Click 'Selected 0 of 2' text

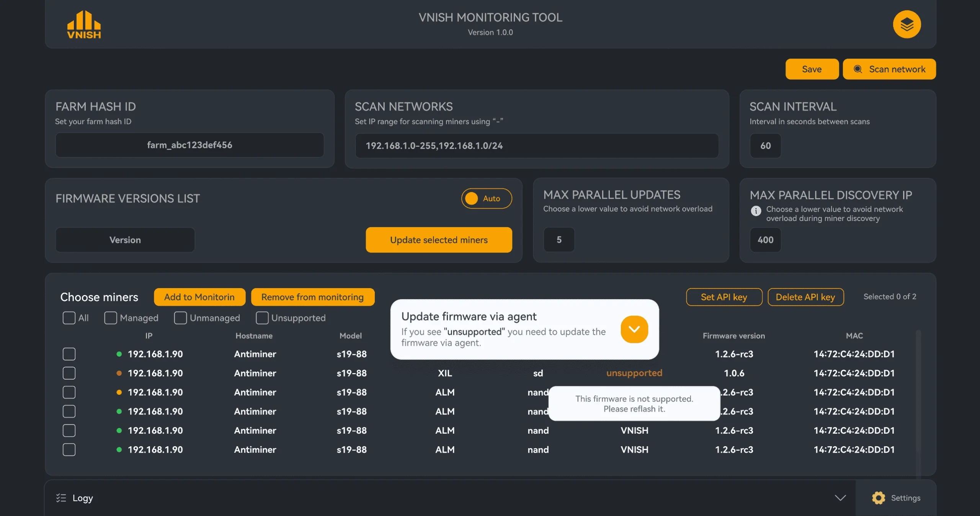click(x=890, y=296)
